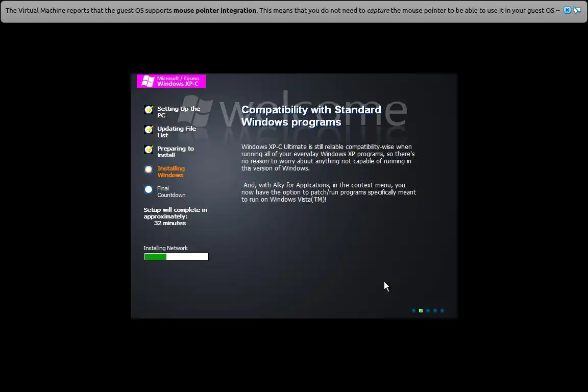Click the Installing Network progress bar
This screenshot has height=392, width=588.
click(176, 257)
